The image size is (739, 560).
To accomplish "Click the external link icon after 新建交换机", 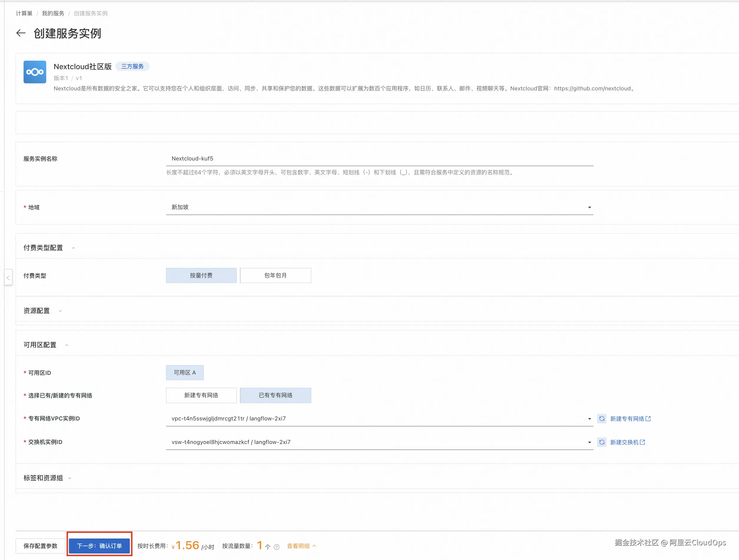I will (x=642, y=442).
